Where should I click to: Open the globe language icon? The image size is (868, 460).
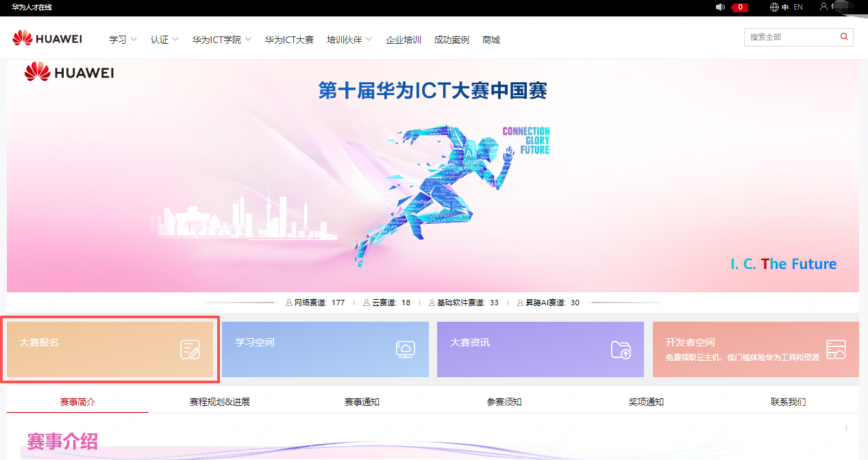coord(773,7)
